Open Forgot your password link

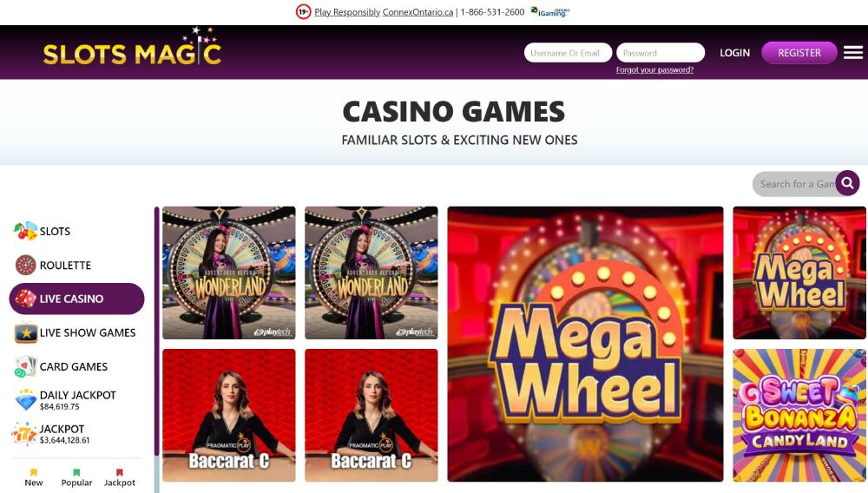click(654, 69)
